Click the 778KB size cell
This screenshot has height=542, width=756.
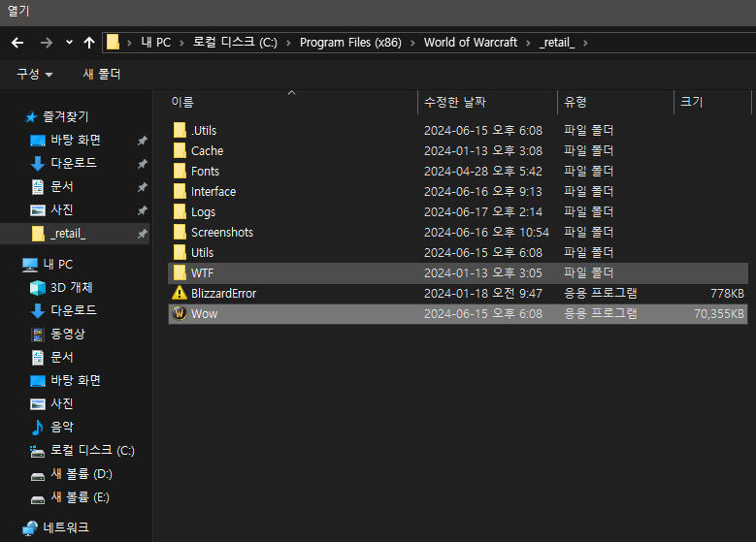[727, 294]
